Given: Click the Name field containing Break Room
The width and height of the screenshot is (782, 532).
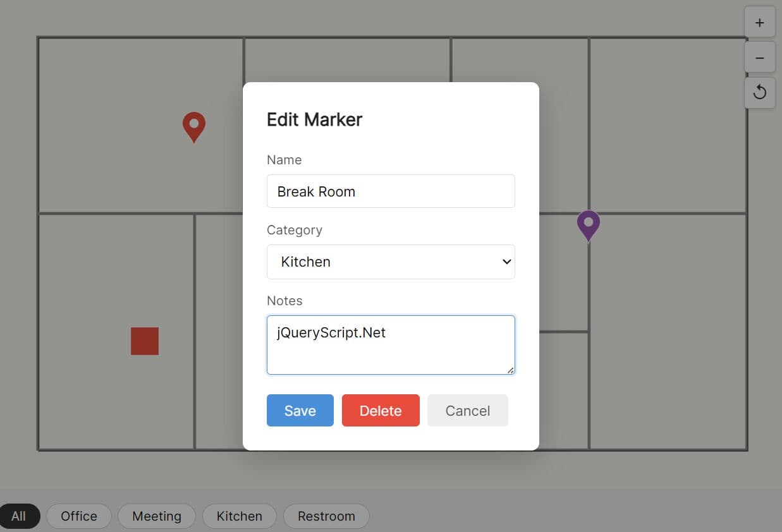Looking at the screenshot, I should (391, 191).
